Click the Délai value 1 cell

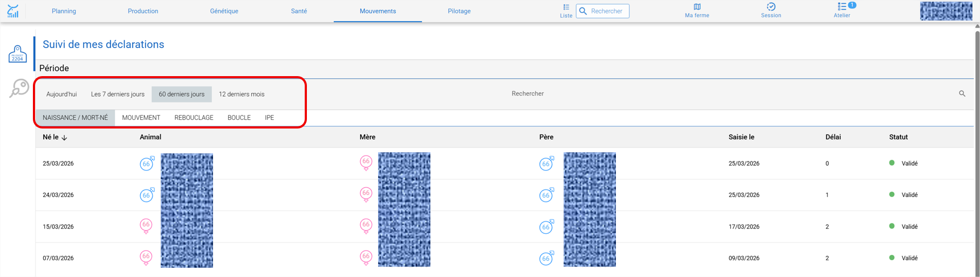point(827,195)
